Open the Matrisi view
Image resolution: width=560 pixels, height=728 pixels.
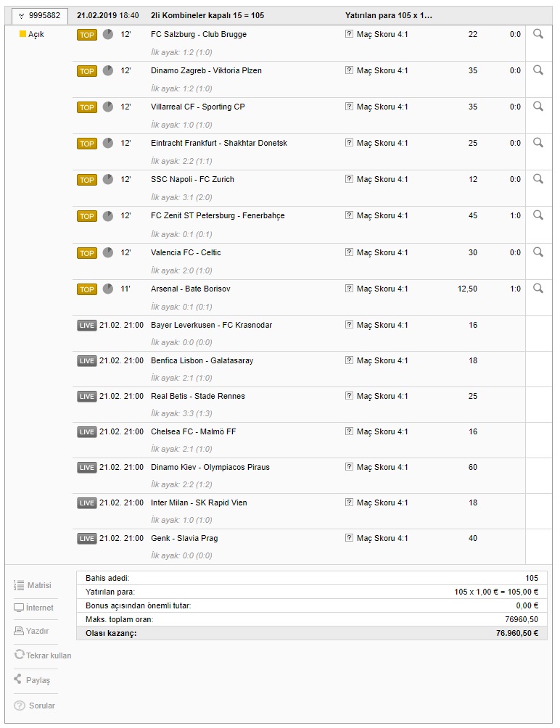coord(33,585)
